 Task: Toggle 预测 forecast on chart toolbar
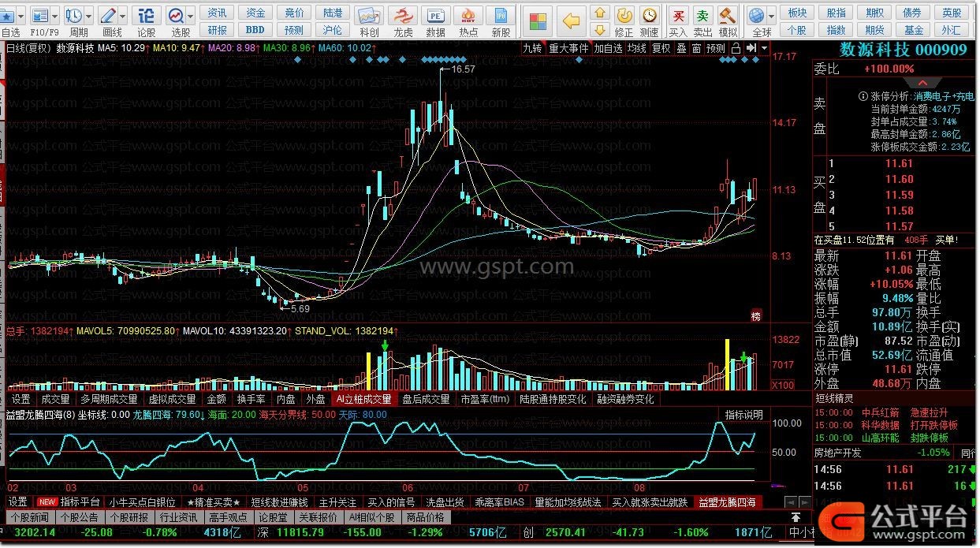[x=716, y=48]
